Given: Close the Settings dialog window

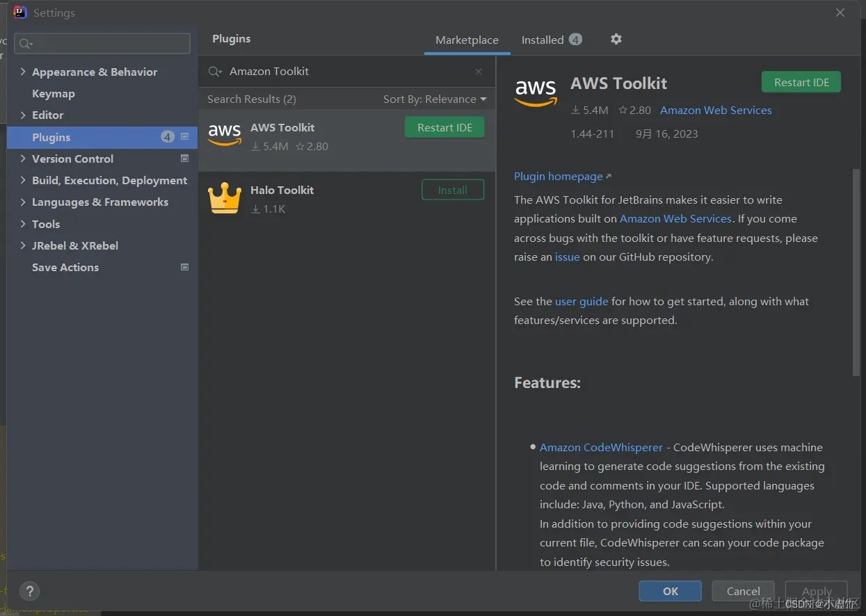Looking at the screenshot, I should 840,13.
